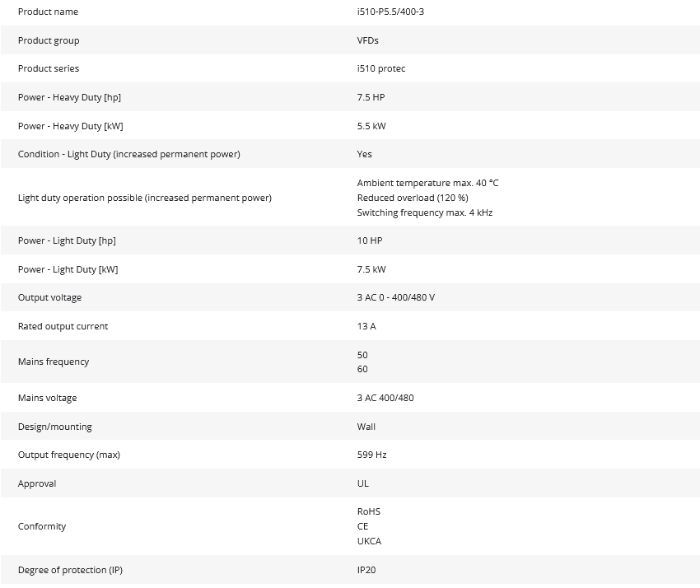Click the "Yes" light duty condition value
Viewport: 700px width, 588px height.
pyautogui.click(x=365, y=154)
